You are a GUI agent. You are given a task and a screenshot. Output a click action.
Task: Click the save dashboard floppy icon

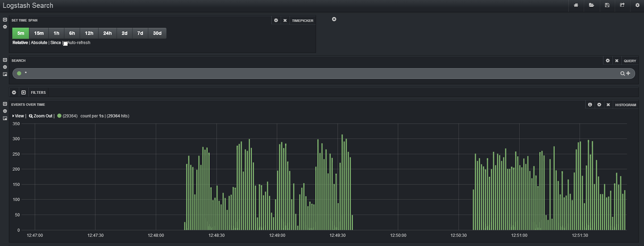[x=607, y=5]
